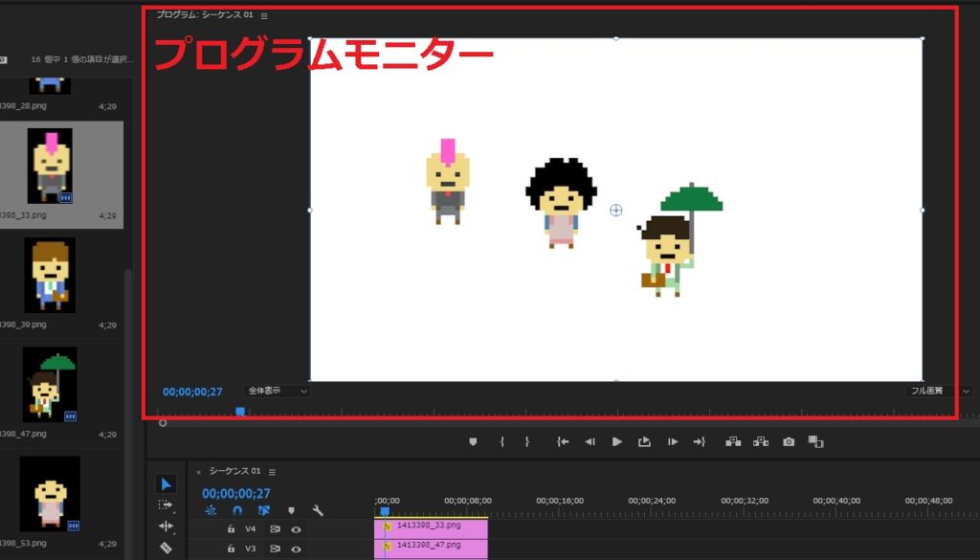Add marker in program monitor controls
The height and width of the screenshot is (560, 980).
tap(473, 442)
